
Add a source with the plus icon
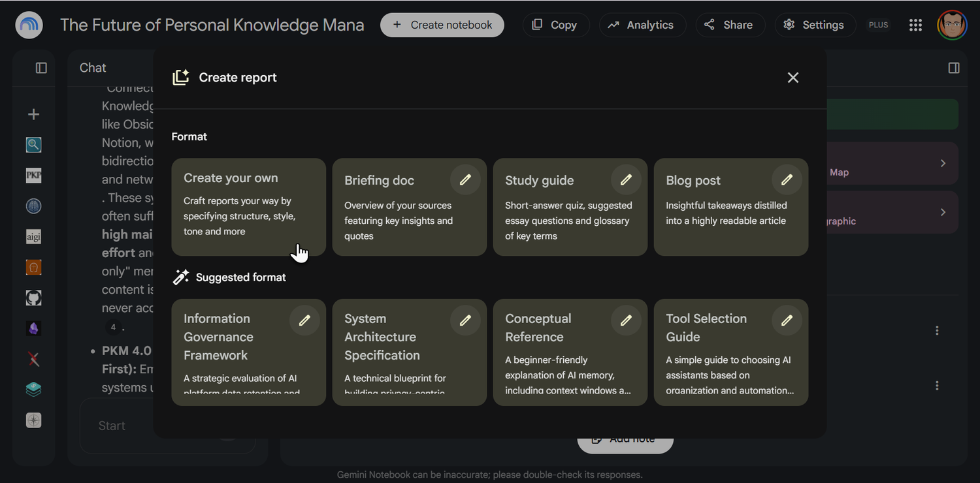(x=33, y=114)
